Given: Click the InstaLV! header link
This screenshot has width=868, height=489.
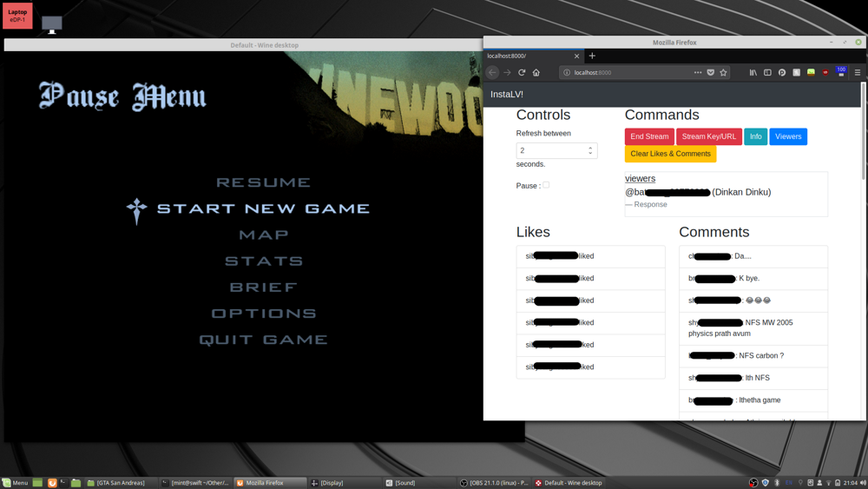Looking at the screenshot, I should tap(507, 94).
